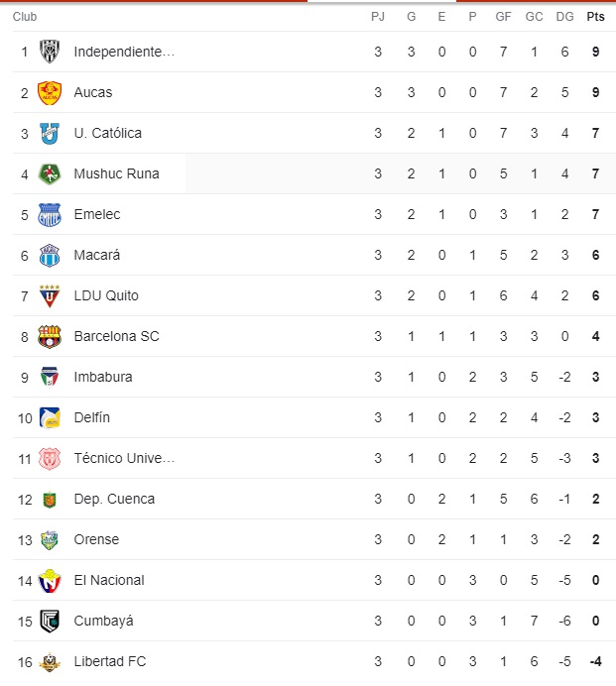Click the Pts column header

click(595, 17)
